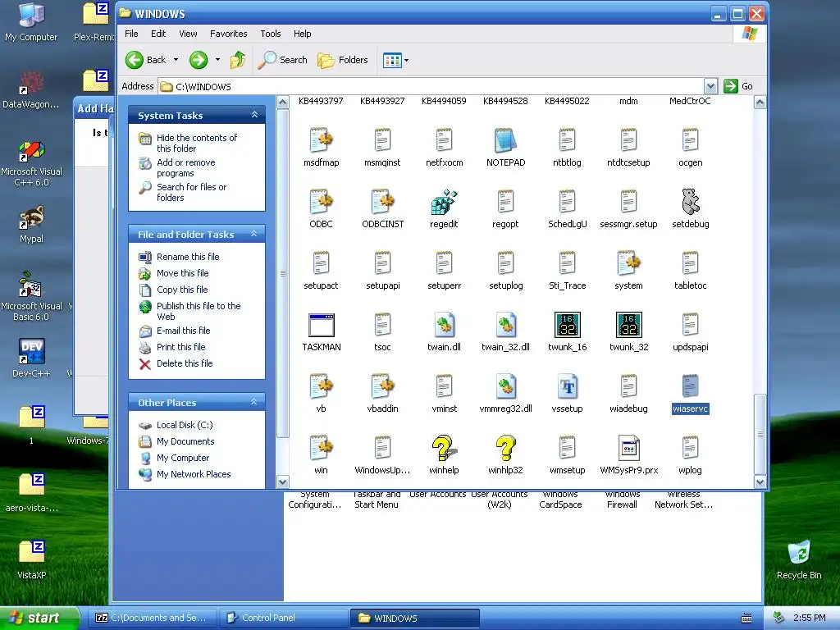
Task: Select the vmmreg32.dll file icon
Action: point(505,387)
